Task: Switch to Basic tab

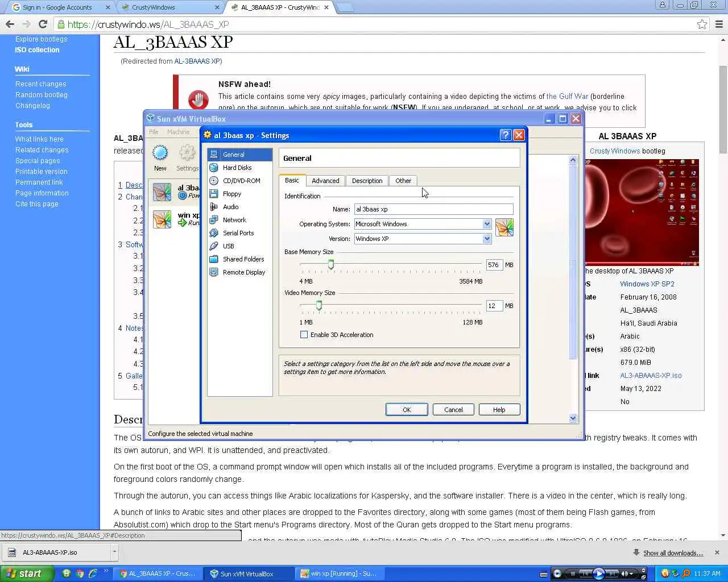Action: (292, 180)
